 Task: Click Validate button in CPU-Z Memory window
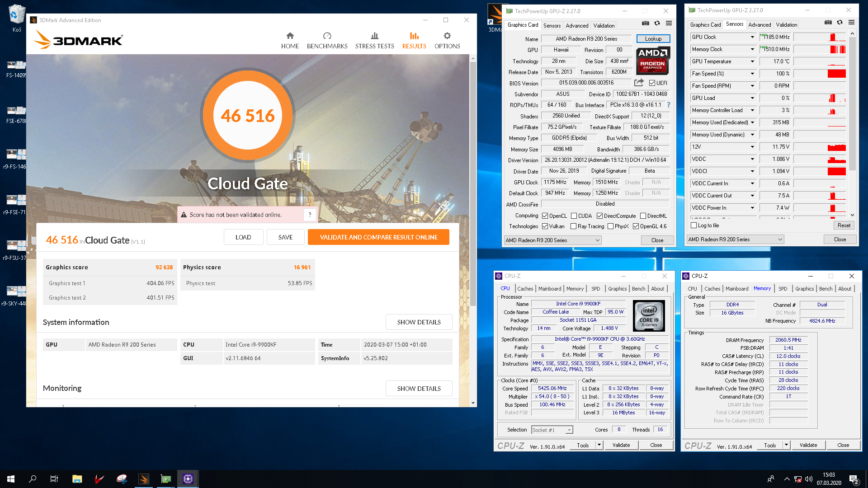[808, 445]
